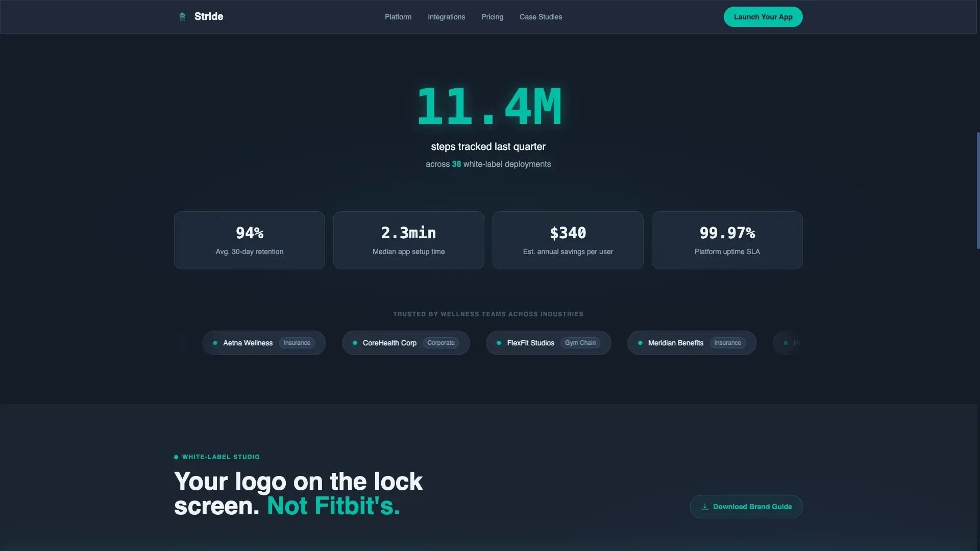Image resolution: width=980 pixels, height=551 pixels.
Task: Select the 94% Avg. 30-day retention card
Action: pyautogui.click(x=250, y=240)
